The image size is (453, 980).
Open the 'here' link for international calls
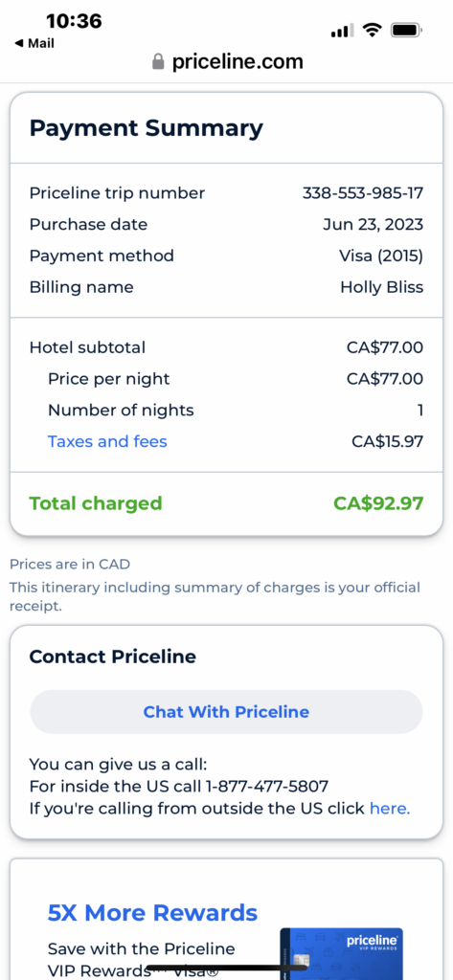coord(390,808)
